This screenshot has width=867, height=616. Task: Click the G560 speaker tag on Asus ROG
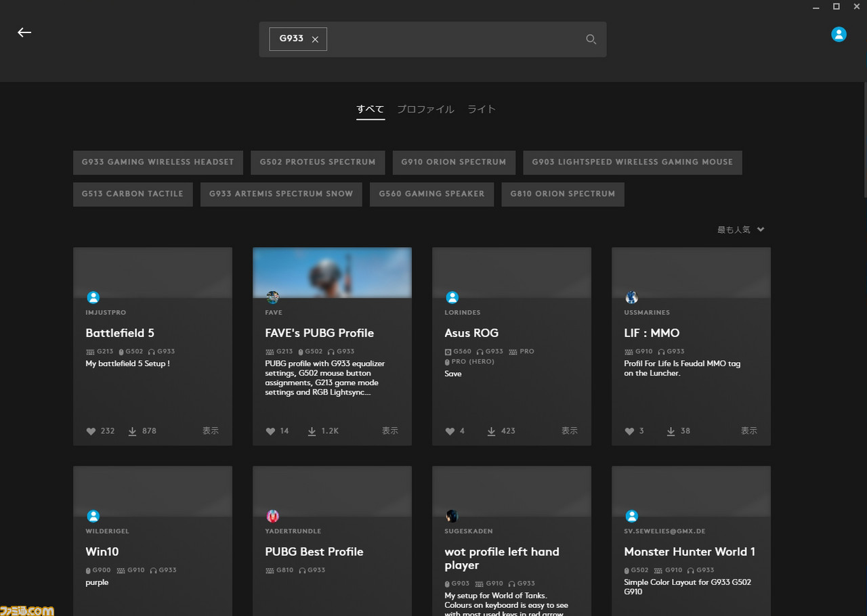[x=458, y=351]
